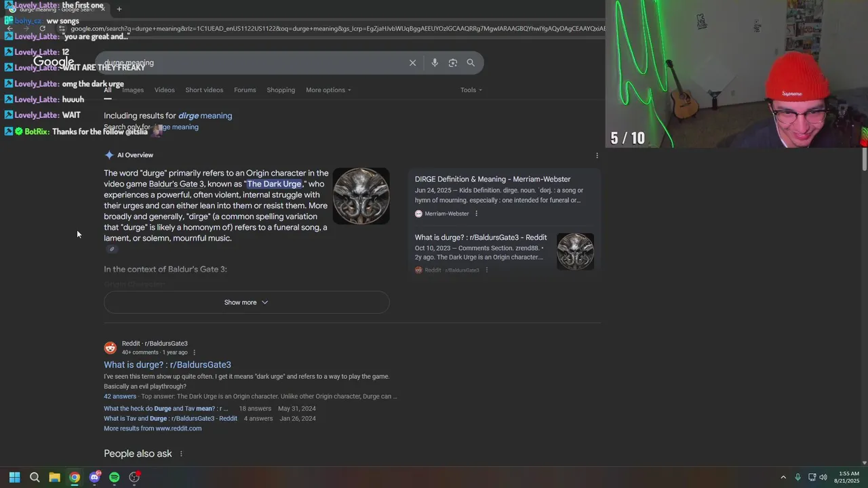
Task: Open OBS Studio from taskbar
Action: click(134, 477)
